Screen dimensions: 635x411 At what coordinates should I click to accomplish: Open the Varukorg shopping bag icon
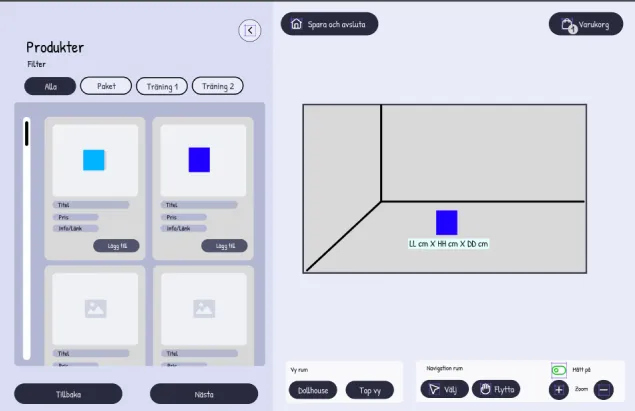567,25
